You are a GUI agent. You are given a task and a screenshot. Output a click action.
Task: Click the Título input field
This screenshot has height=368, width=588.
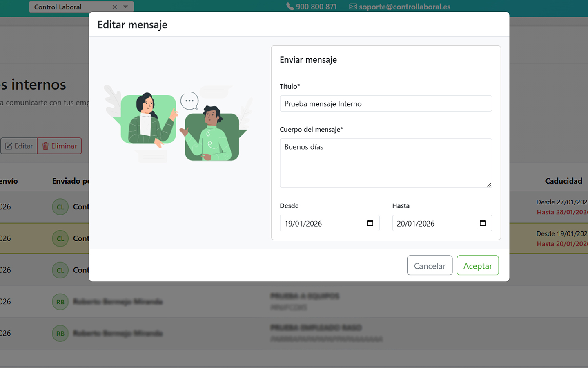click(x=385, y=103)
